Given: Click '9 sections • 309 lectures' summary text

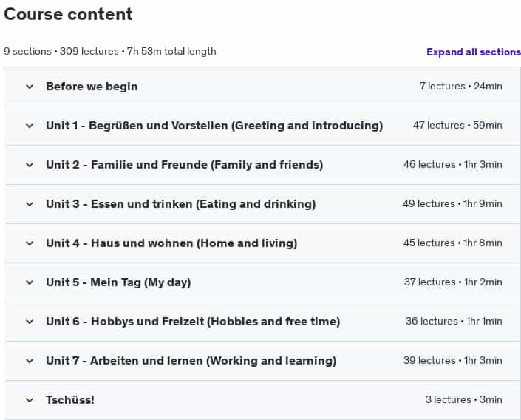Looking at the screenshot, I should pos(61,52).
